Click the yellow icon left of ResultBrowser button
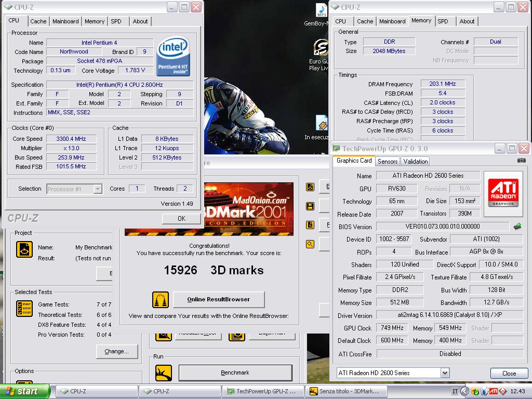The height and width of the screenshot is (399, 532). tap(164, 337)
